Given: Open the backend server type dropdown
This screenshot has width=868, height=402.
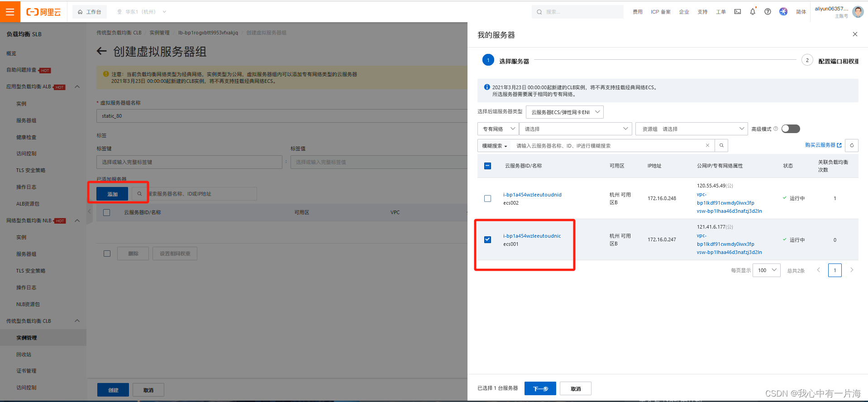Looking at the screenshot, I should [565, 112].
